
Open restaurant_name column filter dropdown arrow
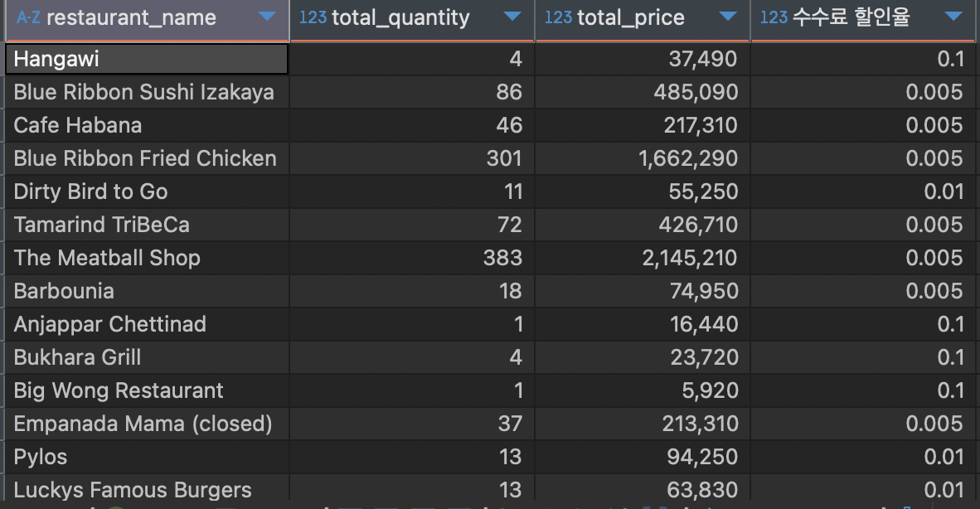pos(268,17)
